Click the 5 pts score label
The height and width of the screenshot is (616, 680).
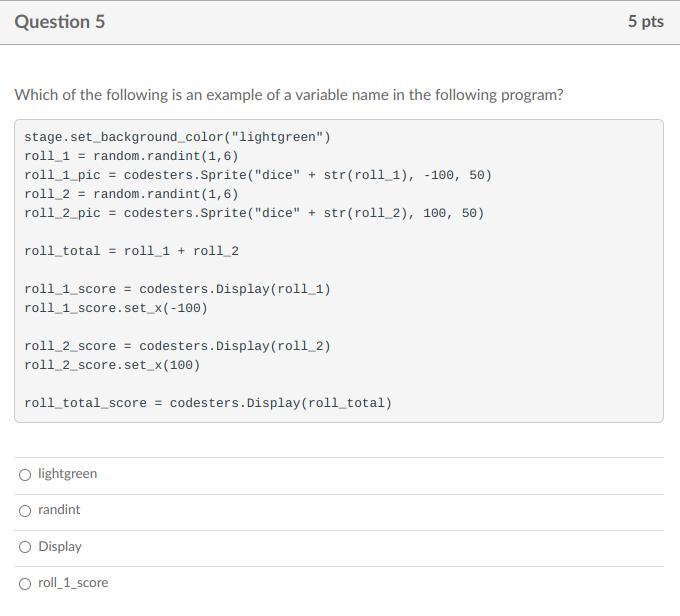645,22
